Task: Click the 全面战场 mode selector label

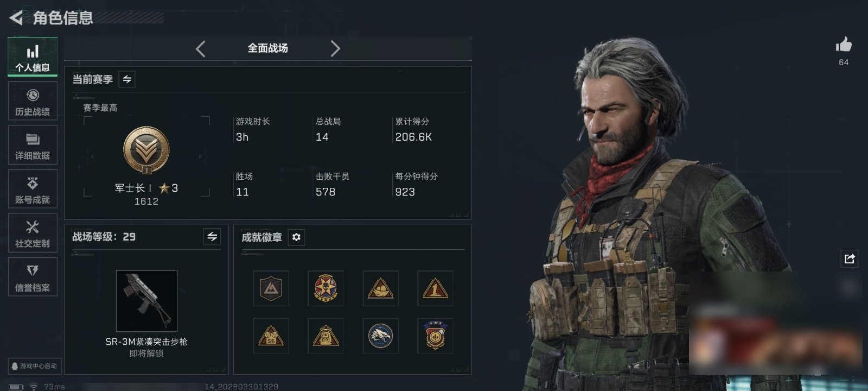Action: pos(268,48)
